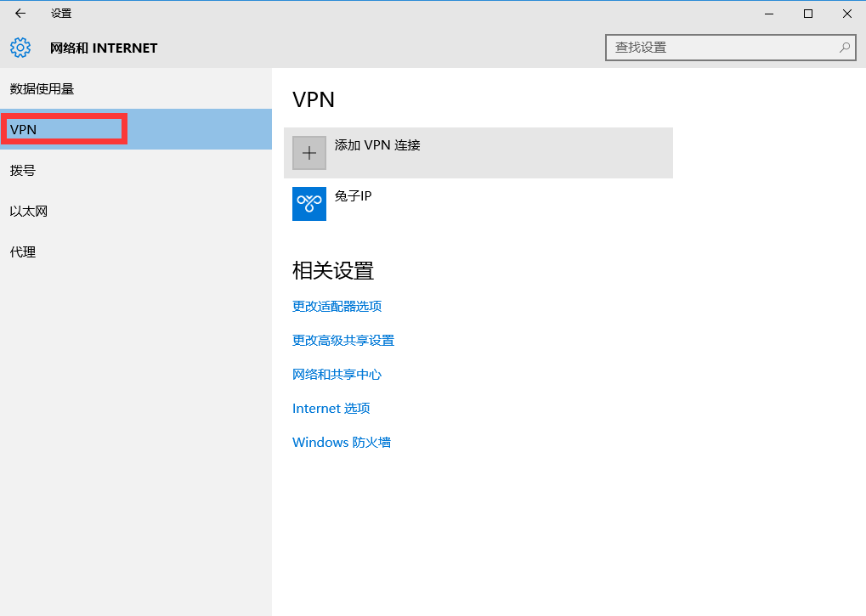Open the 更改适配器选项 link
This screenshot has height=616, width=866.
337,307
